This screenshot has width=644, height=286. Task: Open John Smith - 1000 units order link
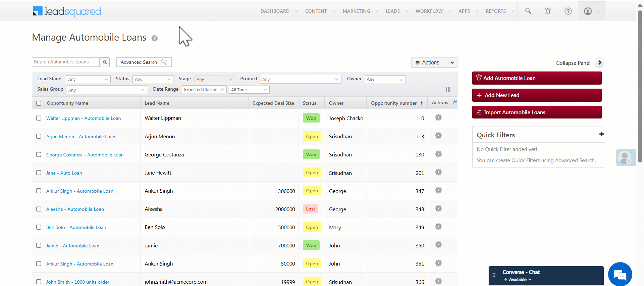(x=78, y=282)
